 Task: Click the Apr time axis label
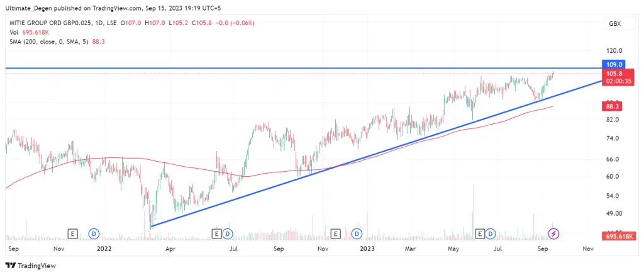point(170,249)
